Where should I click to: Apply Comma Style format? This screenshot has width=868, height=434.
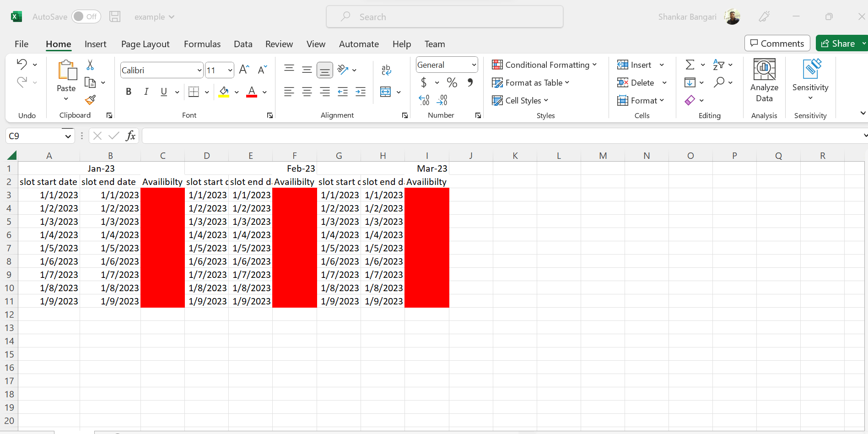click(470, 82)
